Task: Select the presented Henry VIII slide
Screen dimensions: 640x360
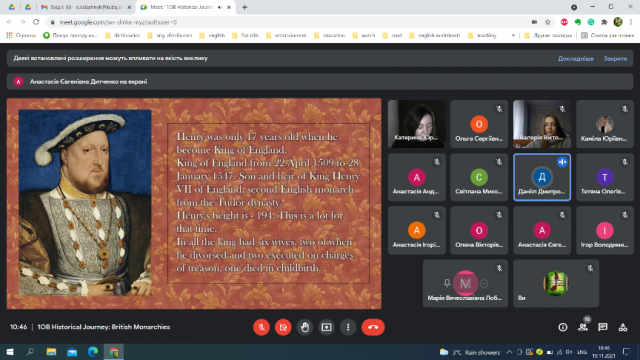Action: (x=194, y=203)
